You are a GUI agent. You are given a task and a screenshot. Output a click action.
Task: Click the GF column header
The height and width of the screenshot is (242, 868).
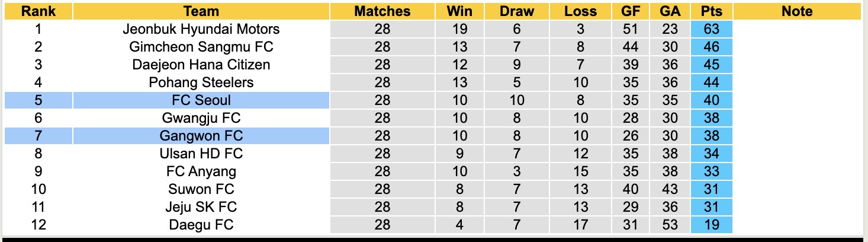coord(631,11)
